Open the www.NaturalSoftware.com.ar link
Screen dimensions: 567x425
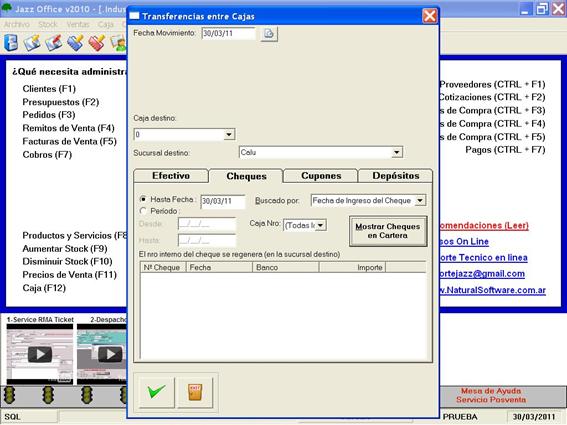pyautogui.click(x=492, y=290)
